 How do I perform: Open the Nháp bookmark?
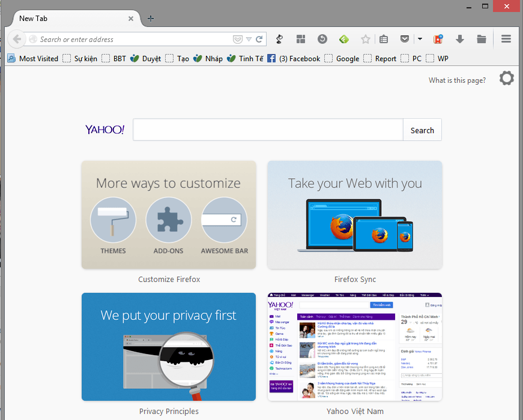pyautogui.click(x=208, y=59)
